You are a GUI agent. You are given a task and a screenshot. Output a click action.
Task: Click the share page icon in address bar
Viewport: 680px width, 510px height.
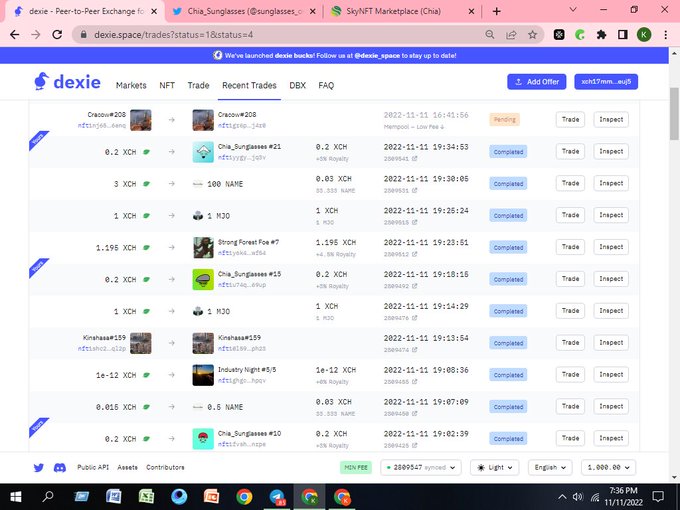click(511, 35)
